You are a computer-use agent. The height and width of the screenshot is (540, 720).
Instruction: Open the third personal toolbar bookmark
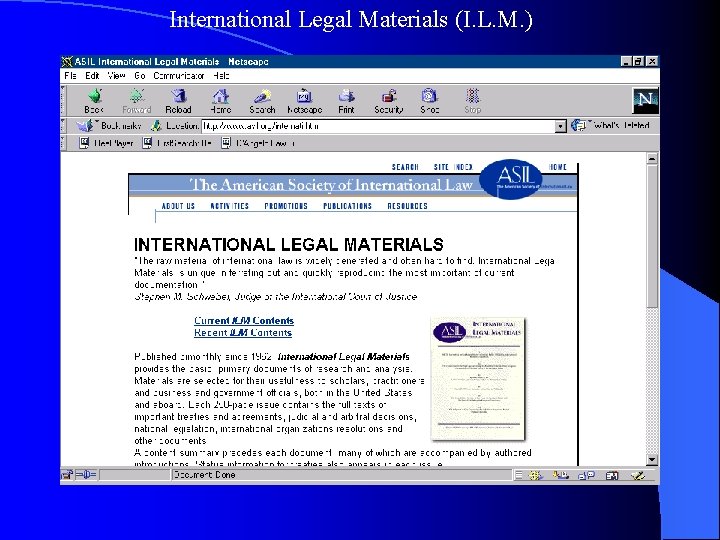(x=258, y=143)
